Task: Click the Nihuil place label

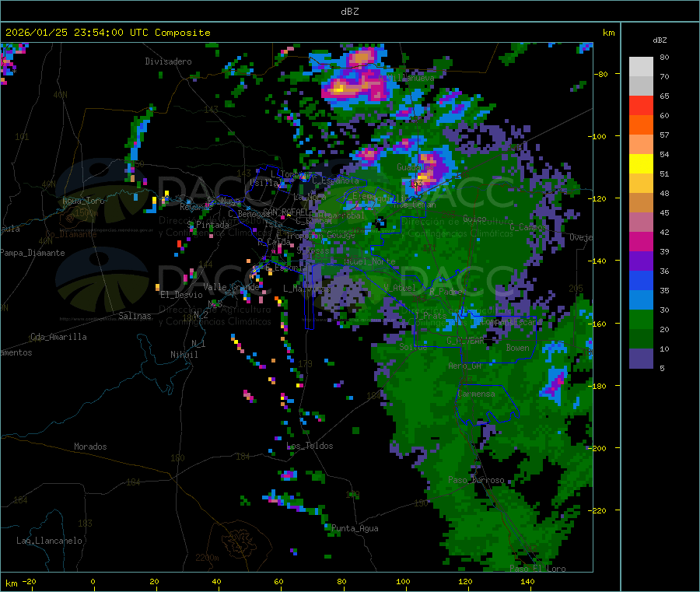Action: tap(184, 355)
